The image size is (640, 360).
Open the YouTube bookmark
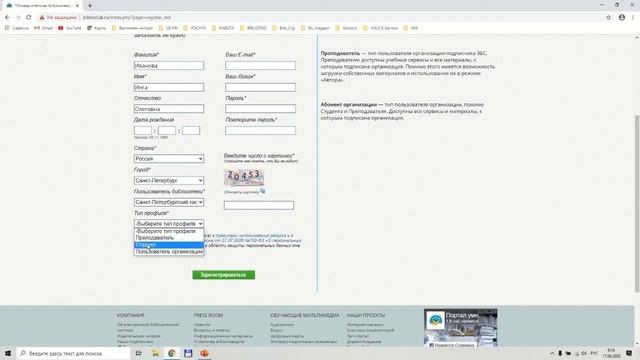point(70,28)
